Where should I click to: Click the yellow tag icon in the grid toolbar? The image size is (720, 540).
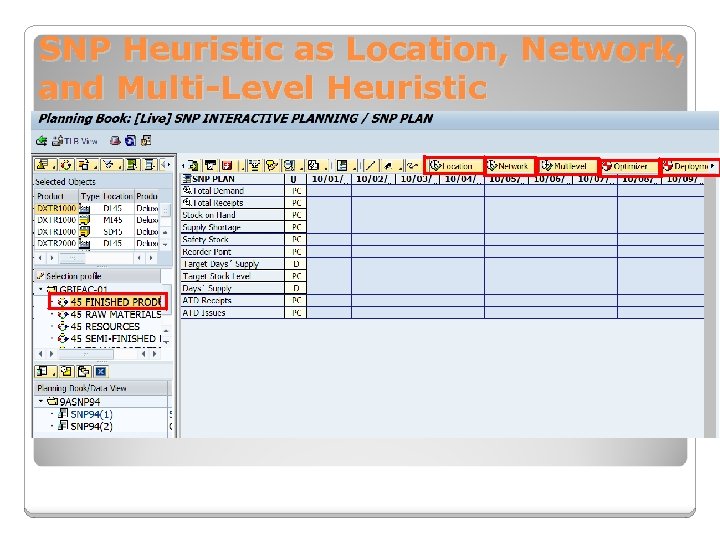click(x=272, y=166)
